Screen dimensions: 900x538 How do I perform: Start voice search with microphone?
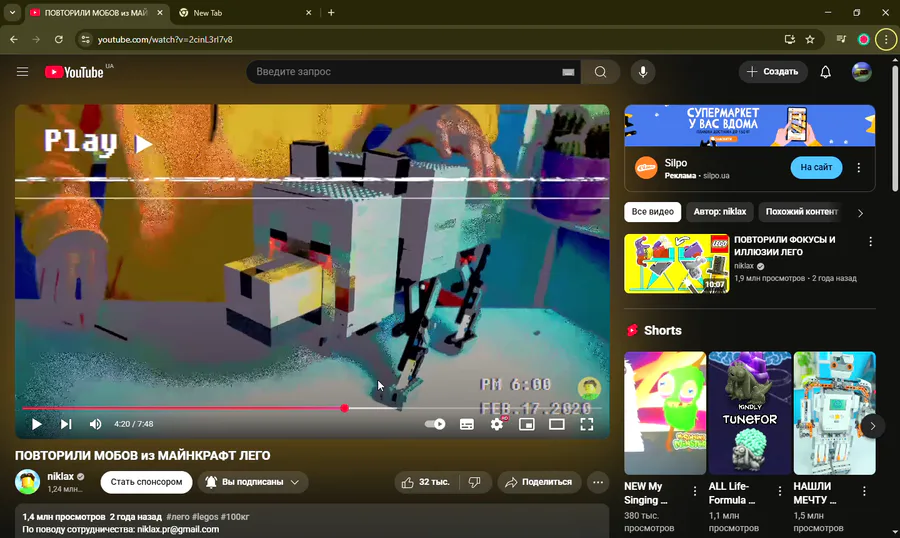[643, 72]
